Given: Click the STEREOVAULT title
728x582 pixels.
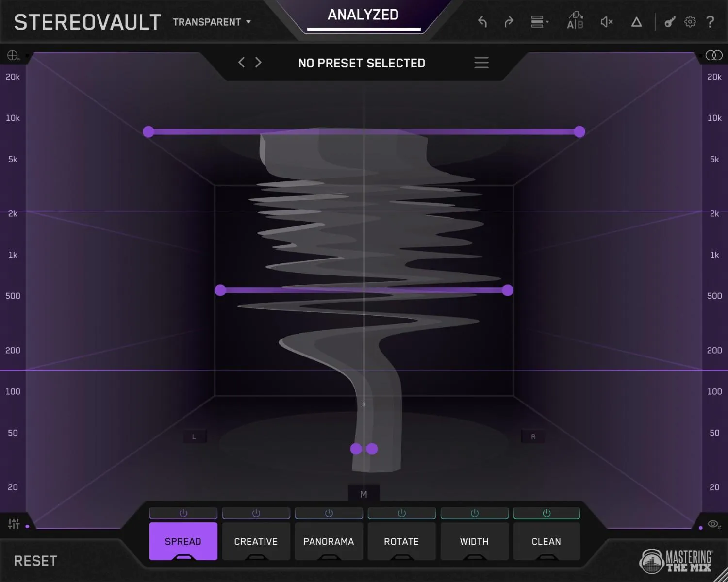Looking at the screenshot, I should click(88, 22).
